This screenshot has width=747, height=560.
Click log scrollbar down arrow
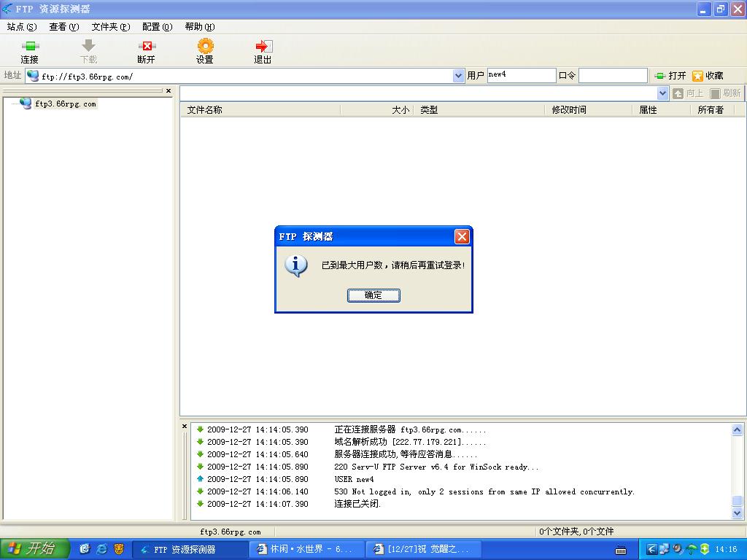coord(737,513)
